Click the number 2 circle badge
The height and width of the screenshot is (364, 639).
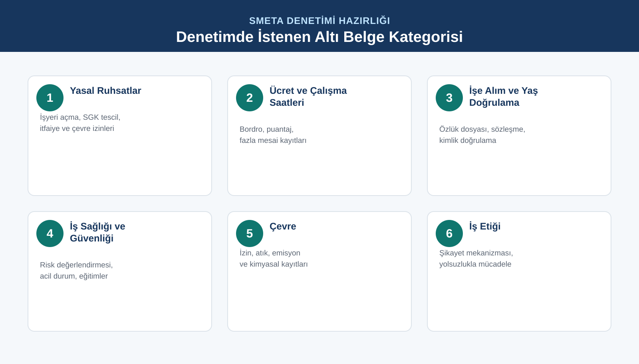click(250, 98)
